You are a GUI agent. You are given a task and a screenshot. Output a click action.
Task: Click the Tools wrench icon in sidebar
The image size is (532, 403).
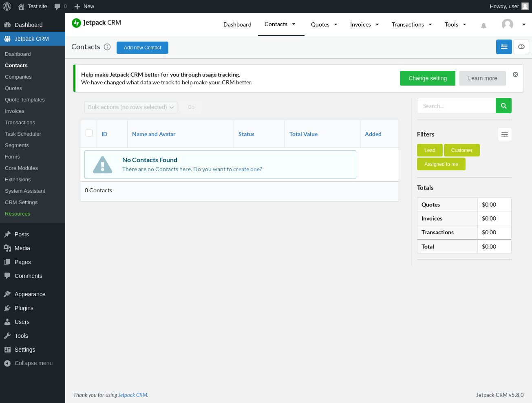tap(7, 336)
